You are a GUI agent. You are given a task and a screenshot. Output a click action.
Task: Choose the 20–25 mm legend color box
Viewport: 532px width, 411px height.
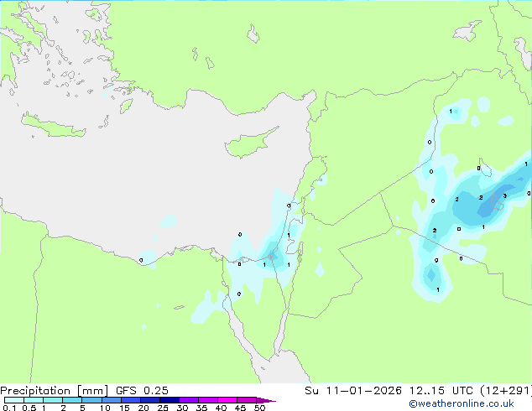pyautogui.click(x=150, y=400)
